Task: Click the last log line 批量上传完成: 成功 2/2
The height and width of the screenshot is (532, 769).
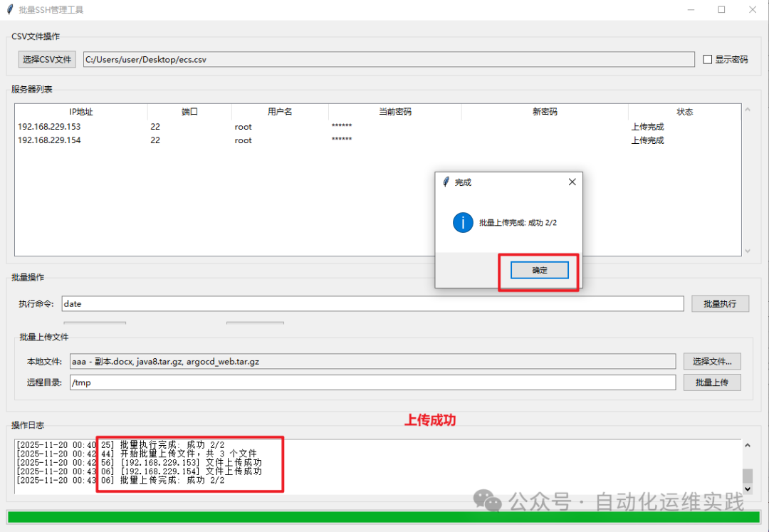Action: [x=120, y=480]
